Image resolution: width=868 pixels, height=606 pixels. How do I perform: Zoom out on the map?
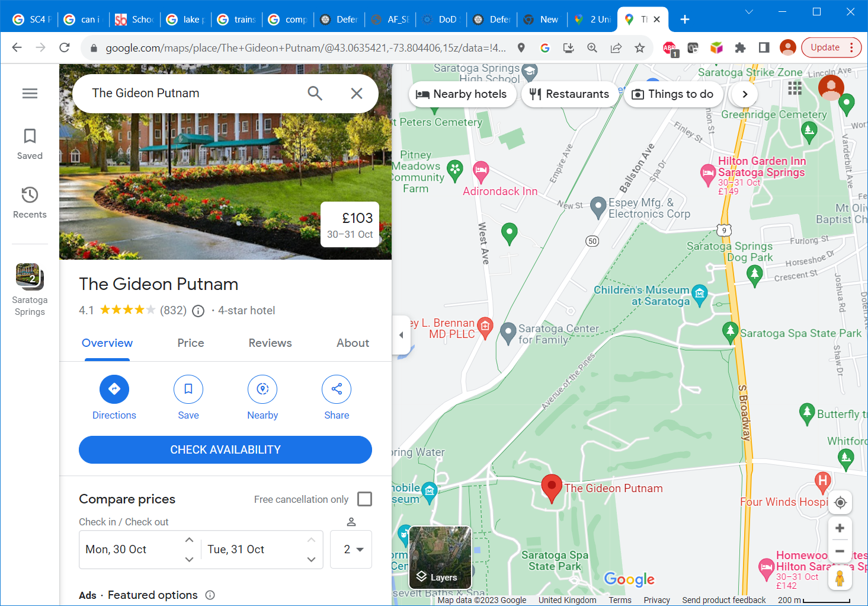(840, 551)
